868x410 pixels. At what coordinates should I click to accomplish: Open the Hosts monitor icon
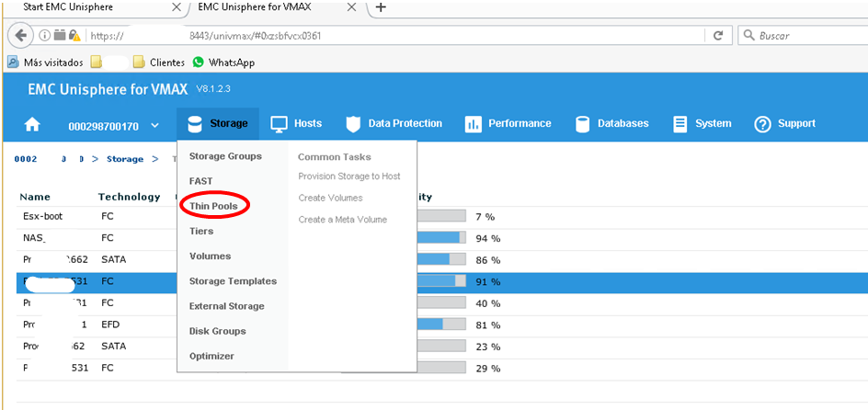point(279,124)
